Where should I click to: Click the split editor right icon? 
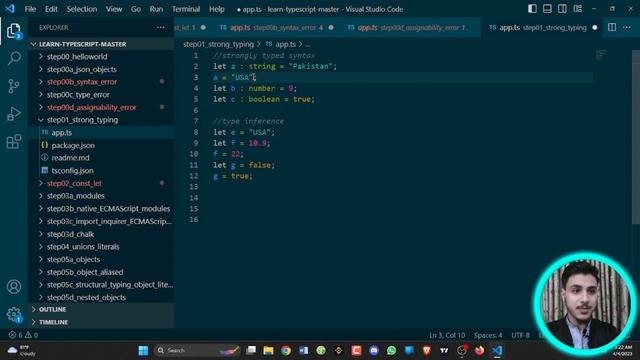(x=612, y=27)
